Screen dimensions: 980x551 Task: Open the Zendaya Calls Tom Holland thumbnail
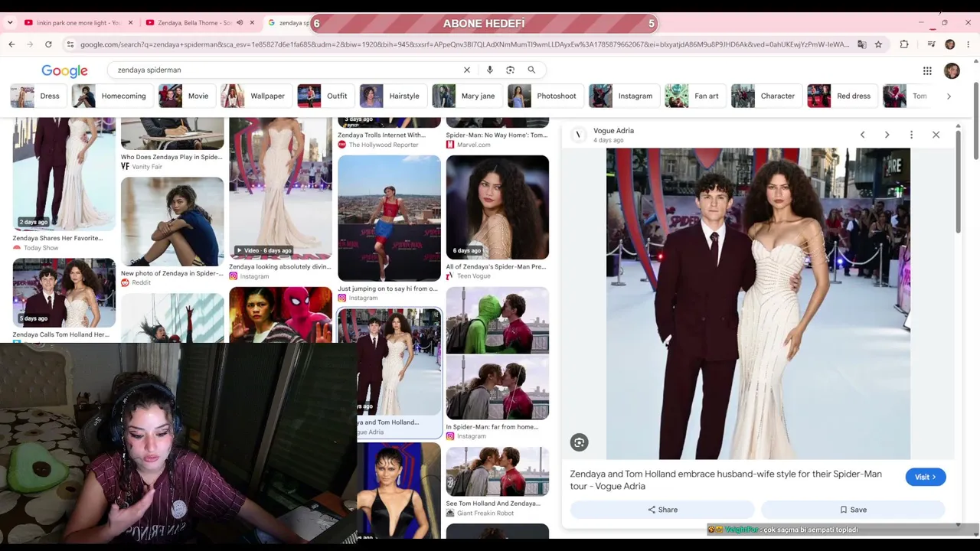point(64,293)
